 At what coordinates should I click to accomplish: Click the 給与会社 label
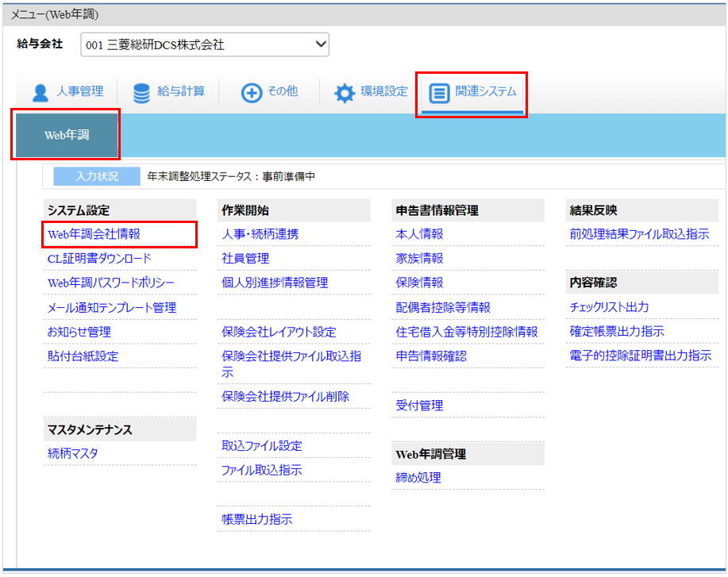[40, 44]
